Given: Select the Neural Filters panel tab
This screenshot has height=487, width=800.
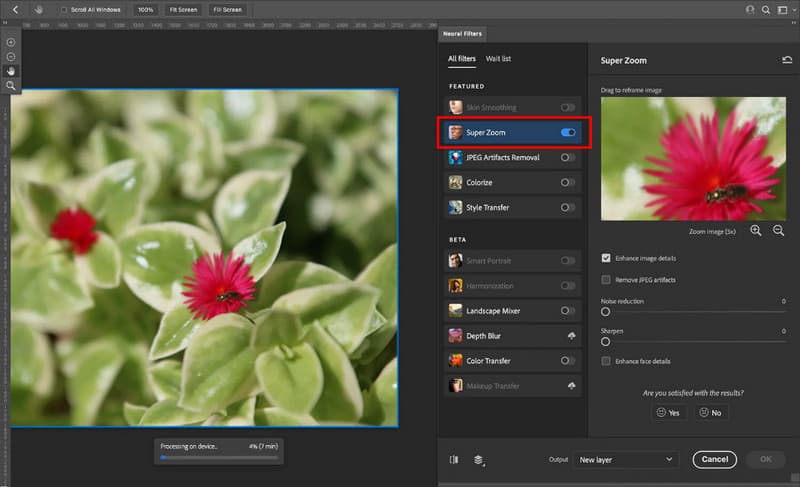Looking at the screenshot, I should click(x=462, y=34).
